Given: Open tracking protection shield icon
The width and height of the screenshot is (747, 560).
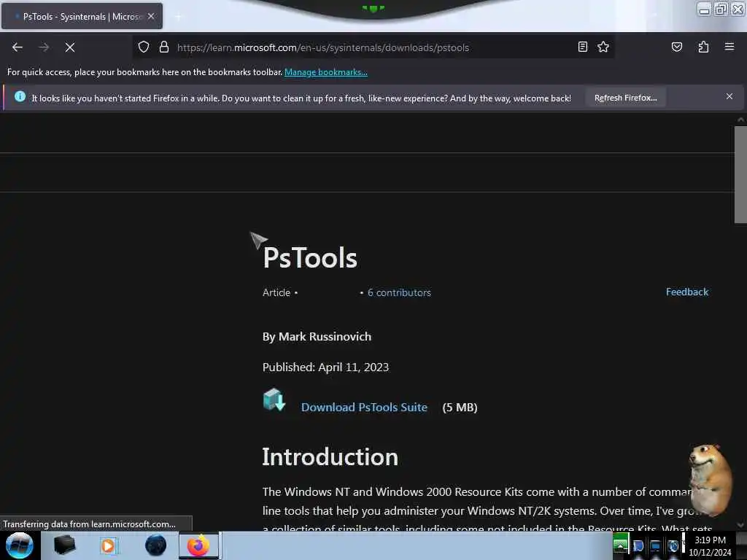Looking at the screenshot, I should click(144, 47).
